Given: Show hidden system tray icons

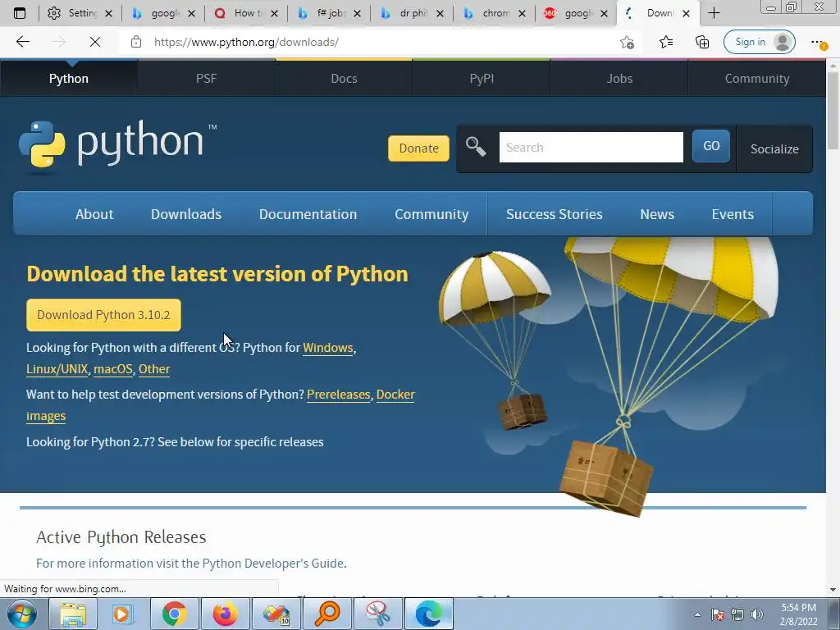Looking at the screenshot, I should 697,614.
